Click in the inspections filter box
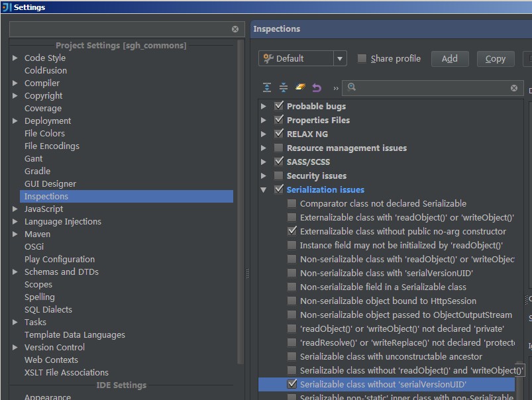The image size is (532, 400). 433,88
